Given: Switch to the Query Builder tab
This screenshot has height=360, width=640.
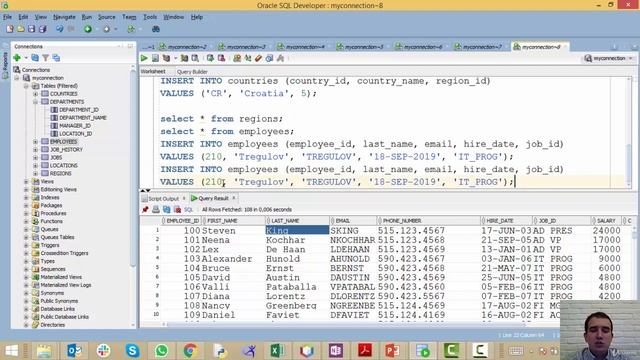Looking at the screenshot, I should coord(192,72).
